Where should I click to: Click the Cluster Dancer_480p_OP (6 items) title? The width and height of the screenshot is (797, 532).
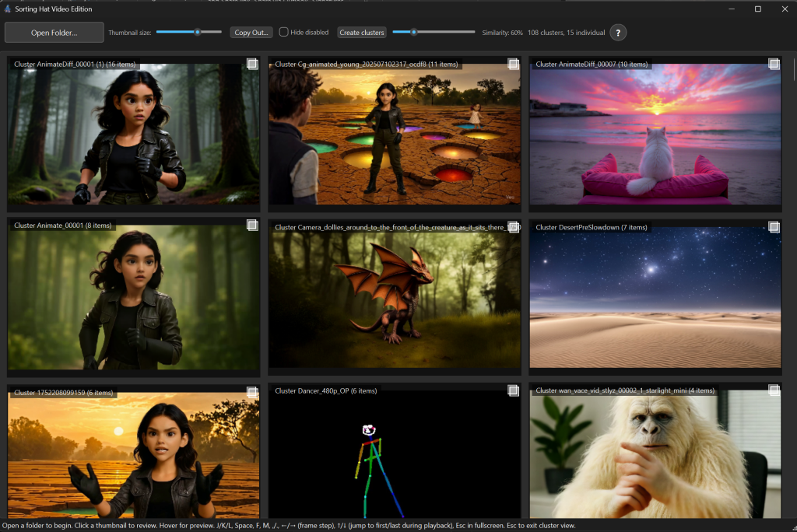(326, 390)
